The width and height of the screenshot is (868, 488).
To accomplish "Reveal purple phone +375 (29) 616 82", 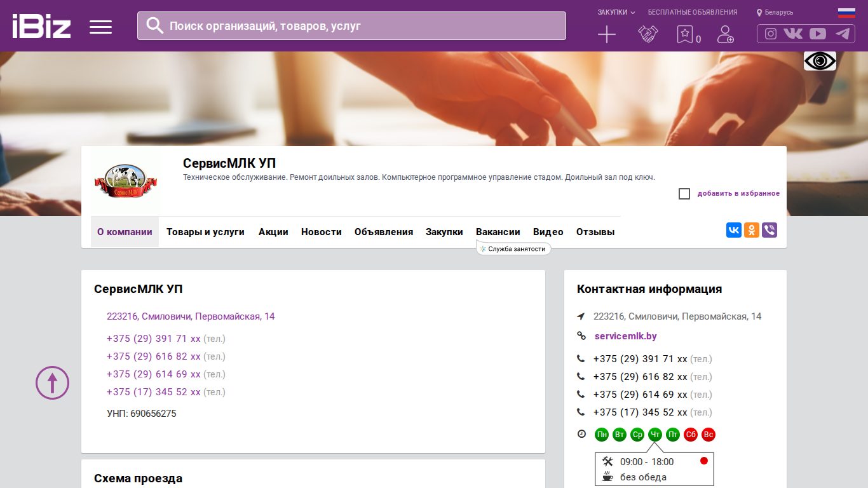I will point(154,356).
